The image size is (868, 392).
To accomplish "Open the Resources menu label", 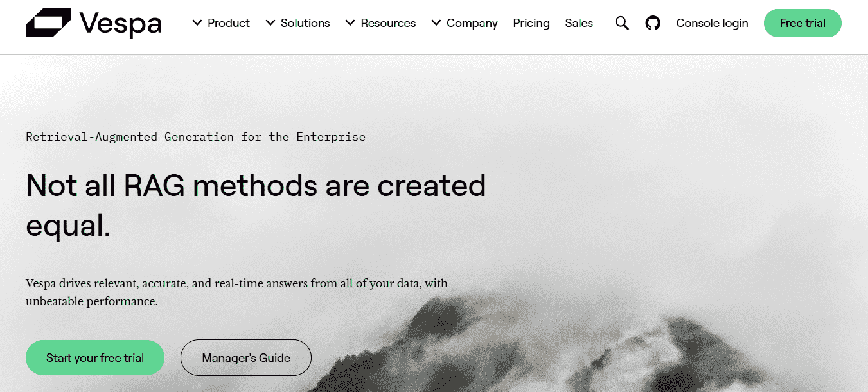I will tap(388, 23).
